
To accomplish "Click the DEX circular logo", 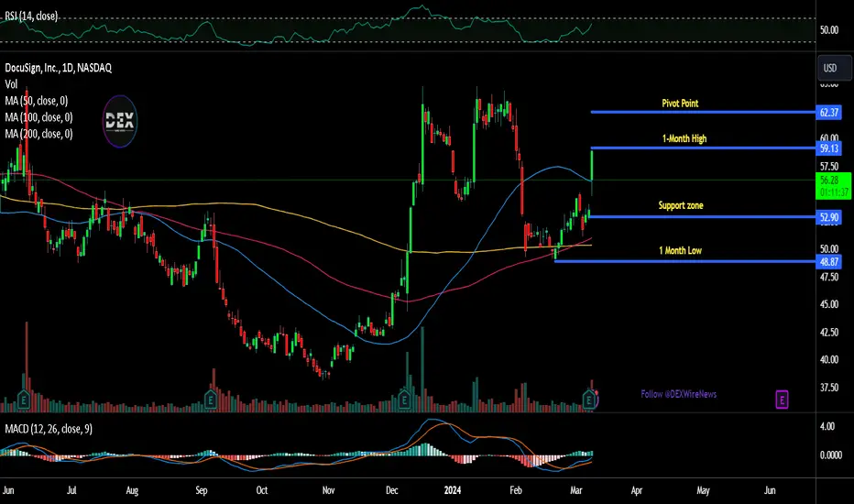I will [x=120, y=121].
